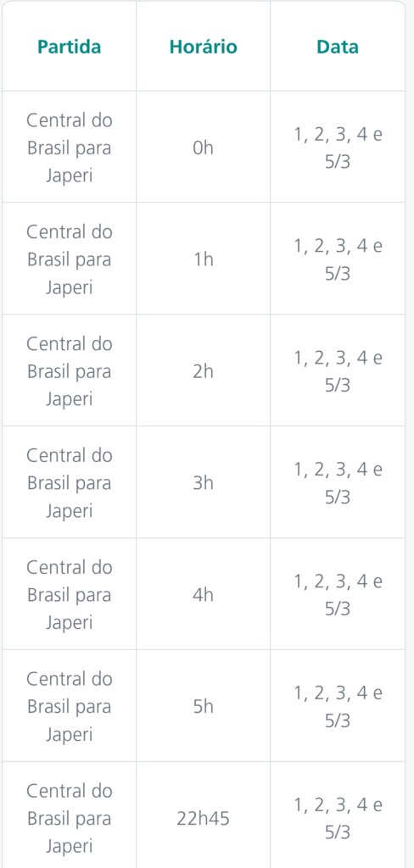
Task: Click the Horário column header
Action: click(204, 47)
